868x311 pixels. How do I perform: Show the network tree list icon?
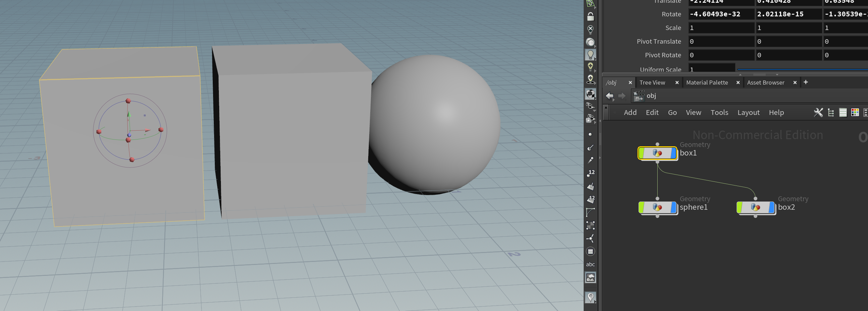[831, 113]
